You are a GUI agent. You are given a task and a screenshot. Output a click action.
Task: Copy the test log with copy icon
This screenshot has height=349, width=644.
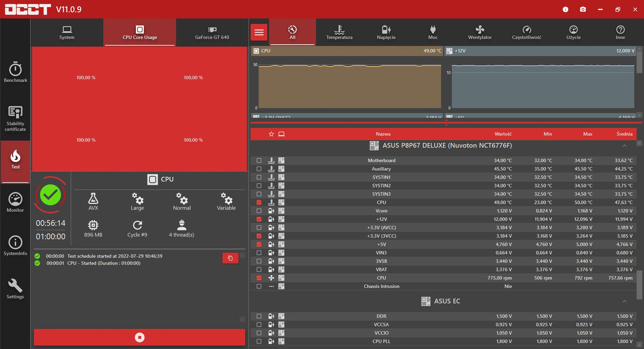[x=230, y=258]
